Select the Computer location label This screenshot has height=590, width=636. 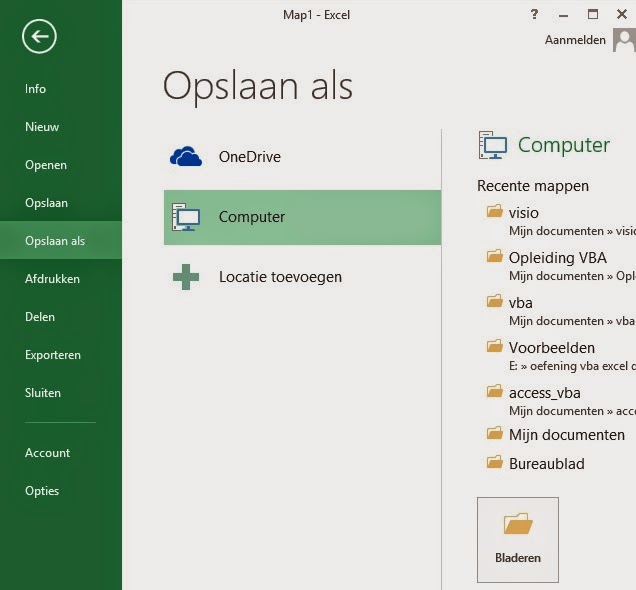tap(252, 217)
